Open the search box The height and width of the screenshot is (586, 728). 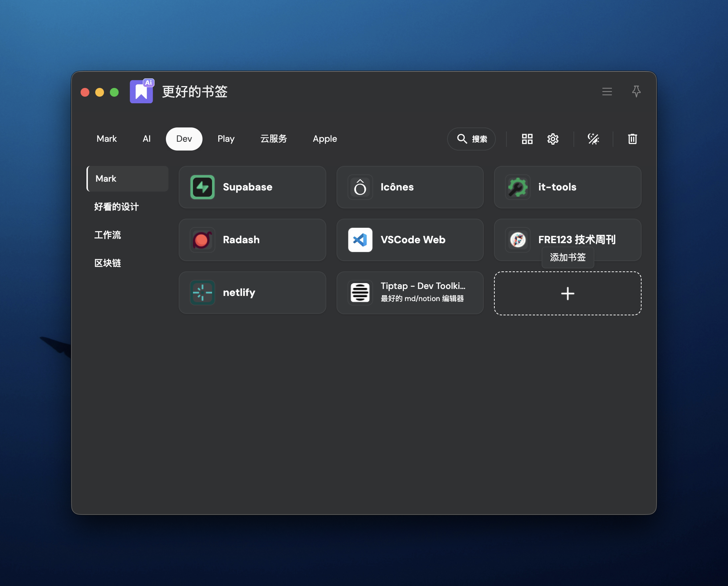click(471, 139)
